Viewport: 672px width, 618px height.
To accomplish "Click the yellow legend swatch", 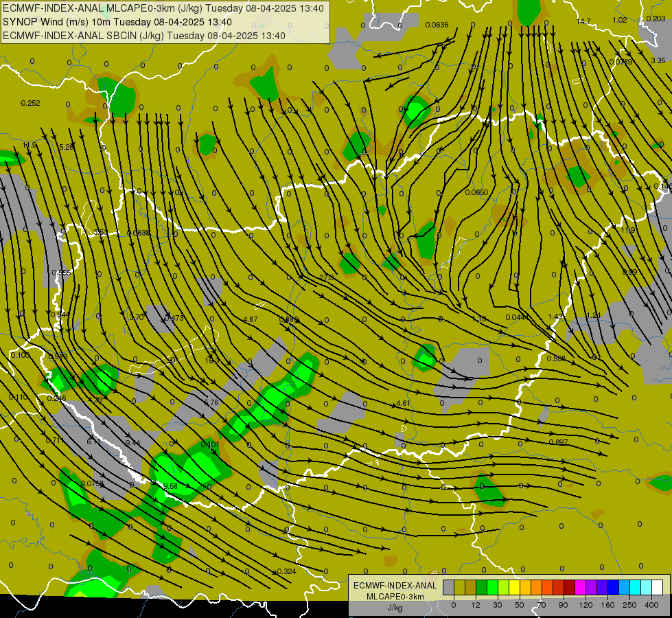I will pos(515,588).
